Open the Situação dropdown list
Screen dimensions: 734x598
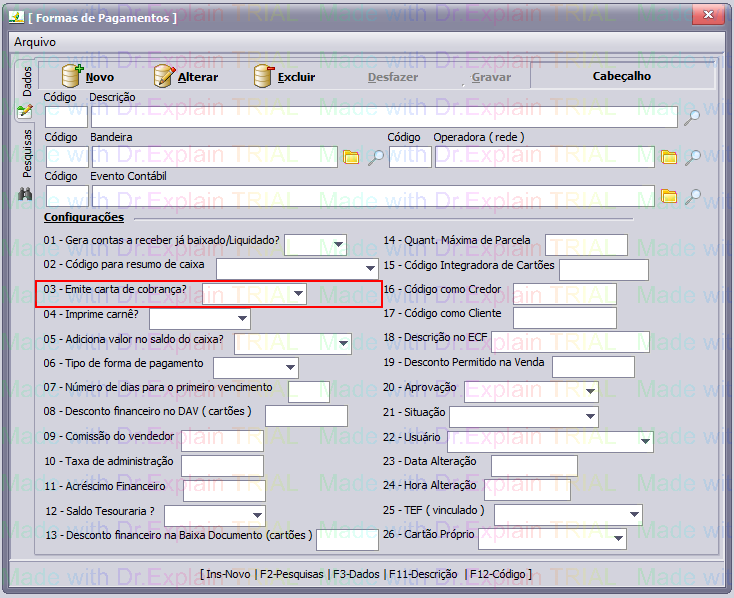tap(589, 416)
